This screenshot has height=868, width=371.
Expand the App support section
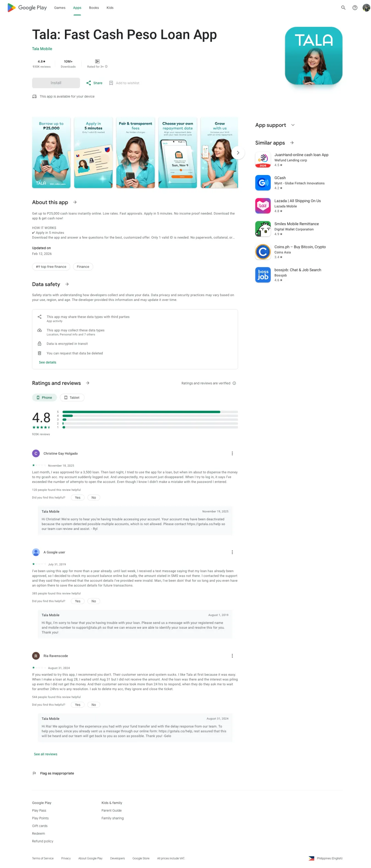coord(293,125)
